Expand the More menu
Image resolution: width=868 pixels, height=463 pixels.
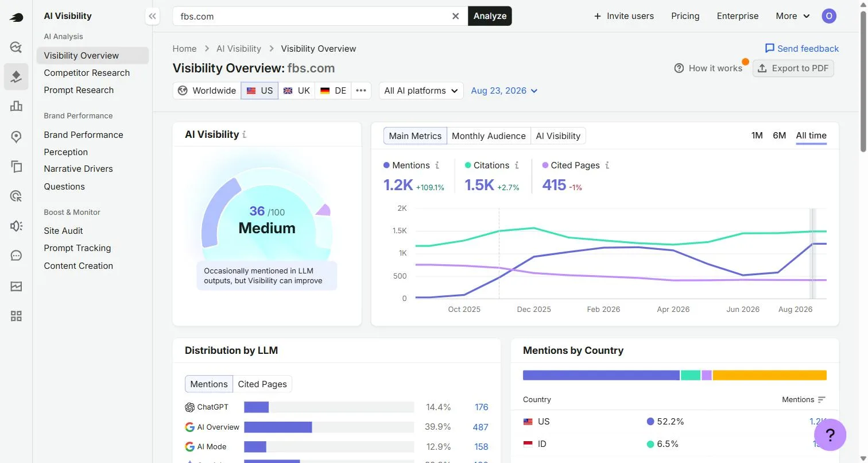tap(792, 16)
